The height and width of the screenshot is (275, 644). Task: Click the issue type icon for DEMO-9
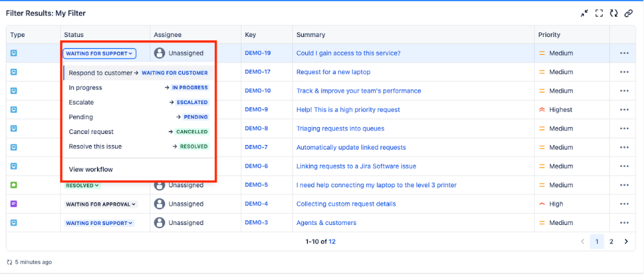(x=14, y=109)
